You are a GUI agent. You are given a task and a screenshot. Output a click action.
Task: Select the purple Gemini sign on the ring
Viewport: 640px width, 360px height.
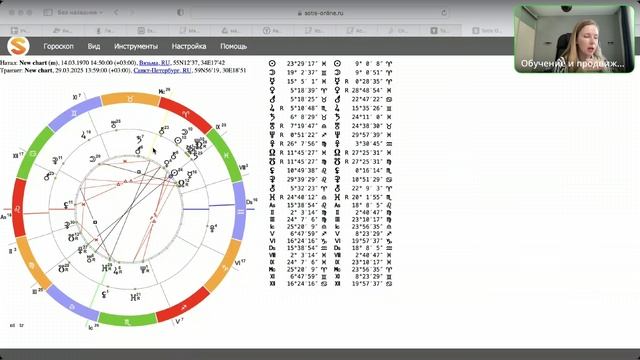pyautogui.click(x=74, y=113)
